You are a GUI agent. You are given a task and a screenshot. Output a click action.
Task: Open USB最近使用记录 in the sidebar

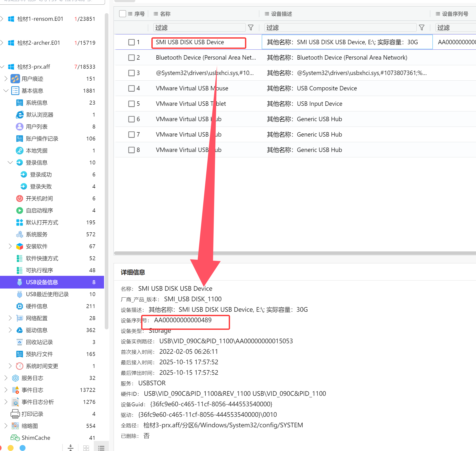(x=47, y=294)
